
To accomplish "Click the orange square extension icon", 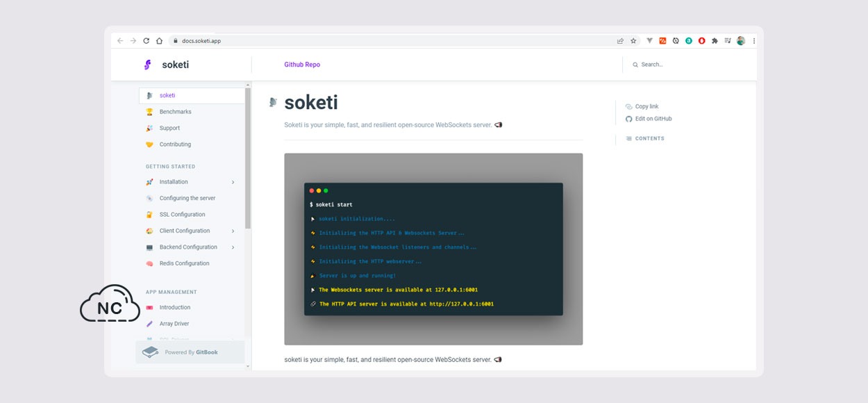I will pyautogui.click(x=662, y=41).
